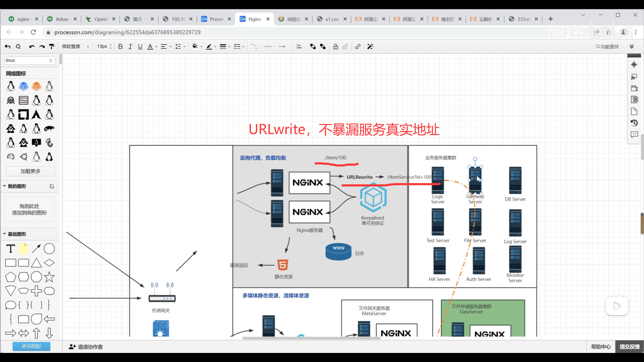644x362 pixels.
Task: Click the format painter icon
Action: point(52,47)
